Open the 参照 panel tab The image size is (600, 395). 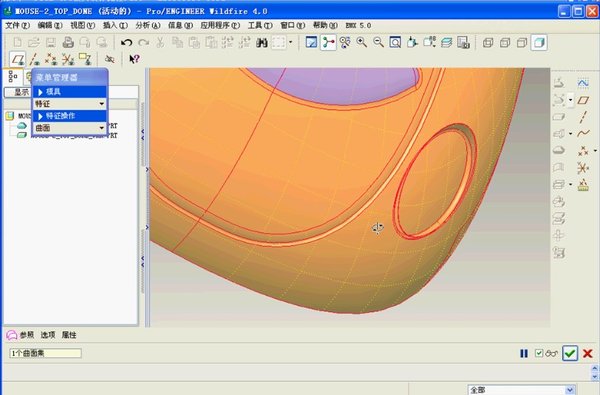point(27,335)
